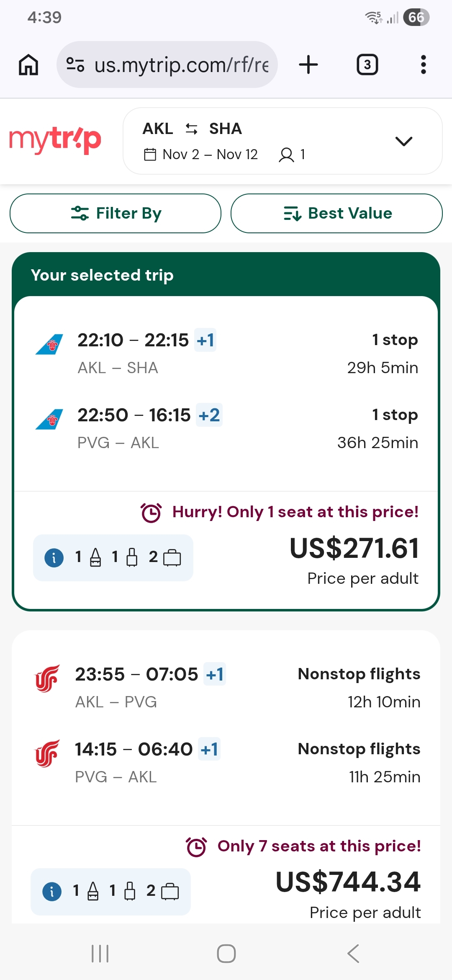
Task: Tap the us.mytrip.com address bar
Action: click(x=181, y=65)
